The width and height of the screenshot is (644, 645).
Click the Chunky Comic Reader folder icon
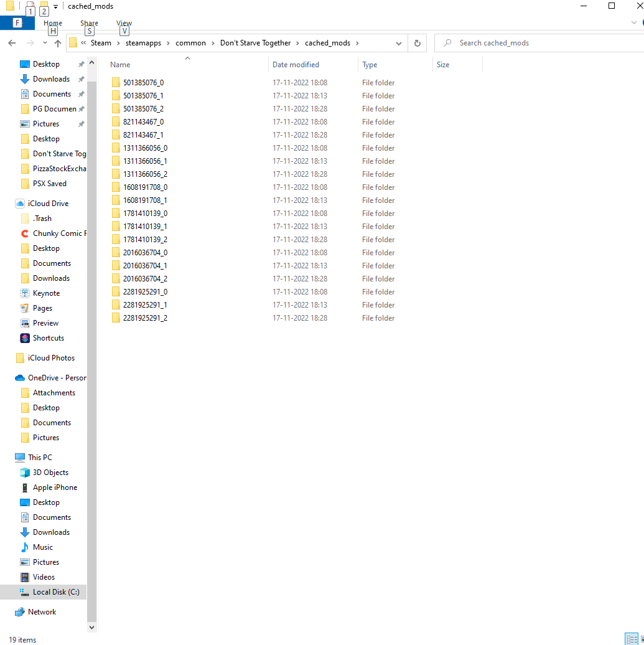(x=25, y=233)
